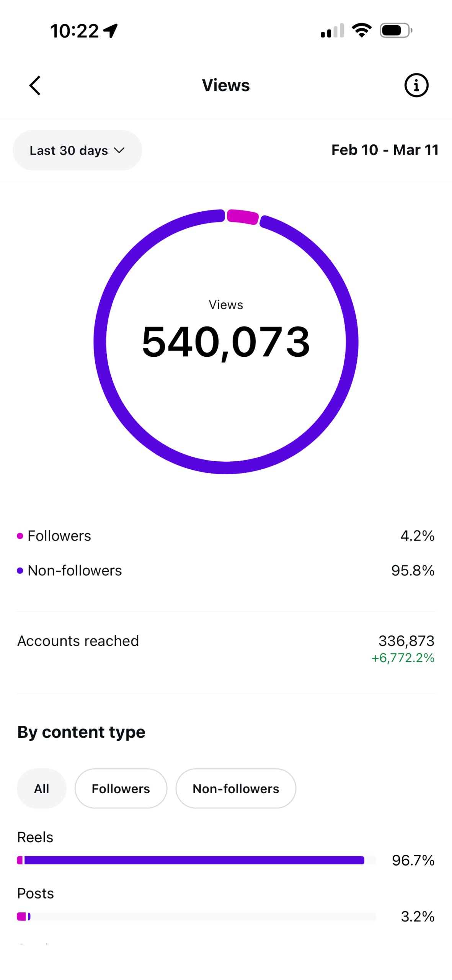The image size is (452, 980).
Task: Tap the Feb 10 - Mar 11 date range
Action: click(385, 150)
